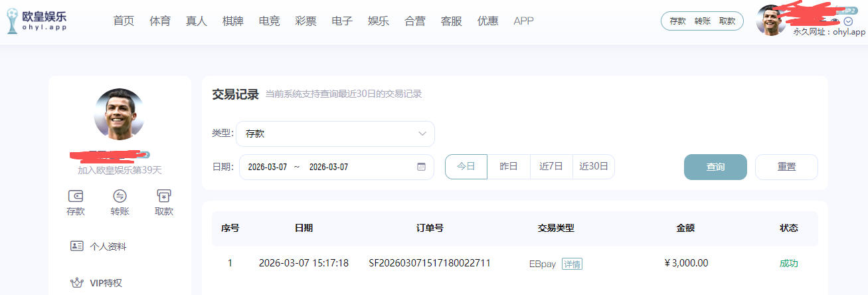Click the VIP特权 crown icon
This screenshot has height=295, width=868.
point(77,283)
